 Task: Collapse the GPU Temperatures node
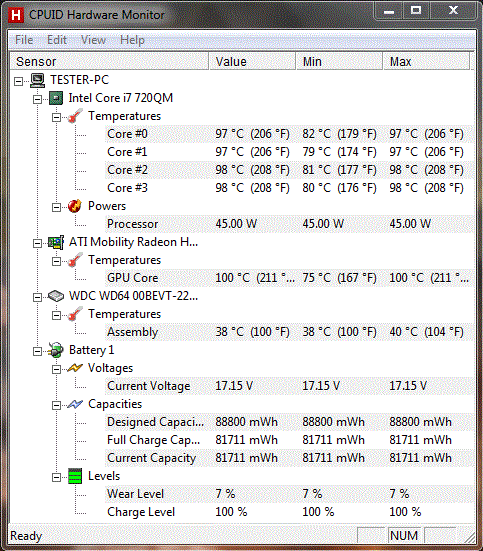tap(56, 261)
